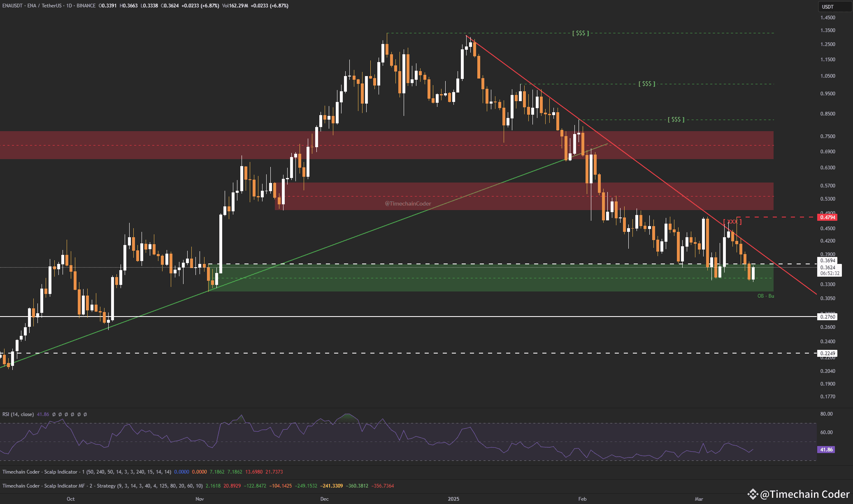
Task: Click the 0.2249 dashed line price label
Action: pos(828,353)
